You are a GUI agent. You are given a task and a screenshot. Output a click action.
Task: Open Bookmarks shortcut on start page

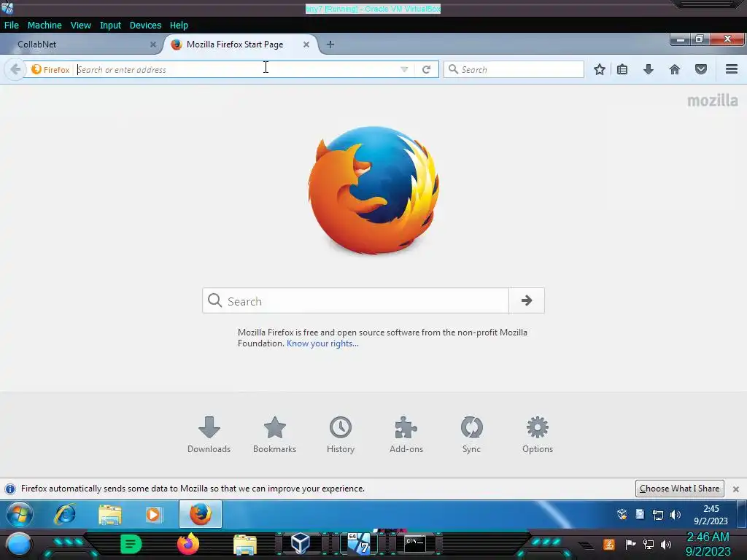tap(274, 435)
